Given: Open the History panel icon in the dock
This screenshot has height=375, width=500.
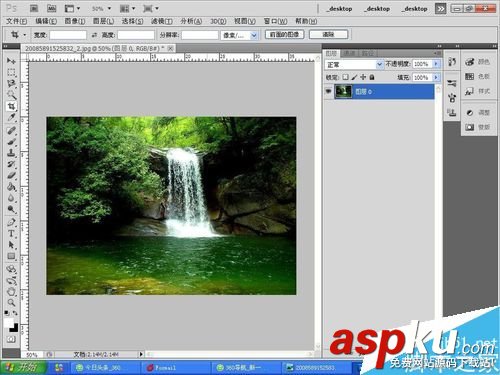Looking at the screenshot, I should [x=452, y=62].
